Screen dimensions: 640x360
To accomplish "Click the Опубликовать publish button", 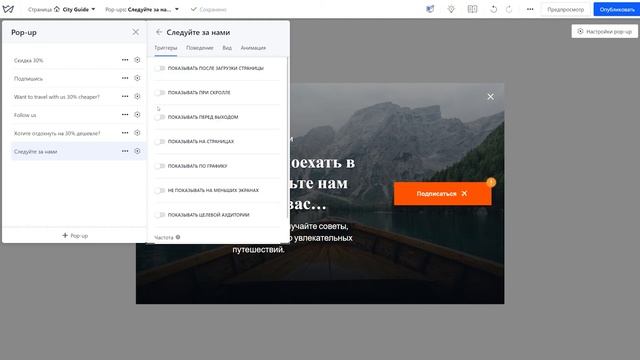I will [617, 9].
